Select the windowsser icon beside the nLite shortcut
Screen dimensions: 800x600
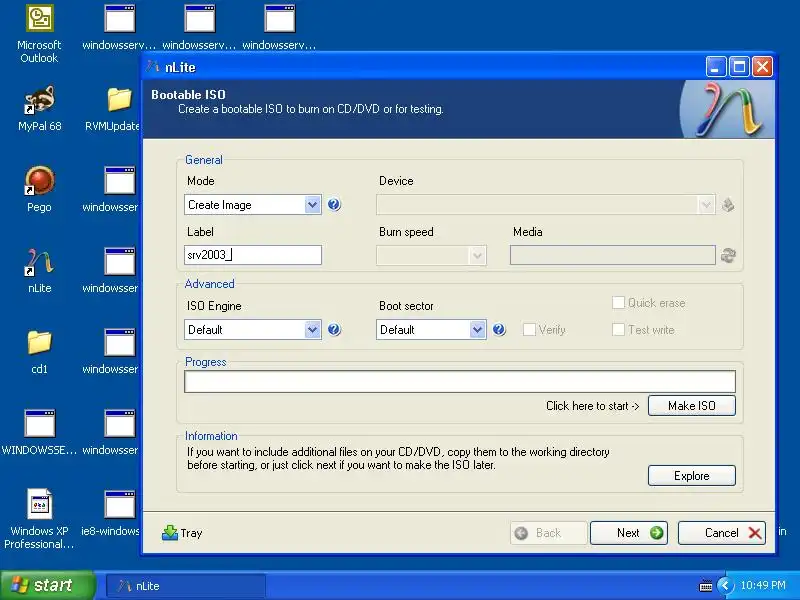[111, 270]
